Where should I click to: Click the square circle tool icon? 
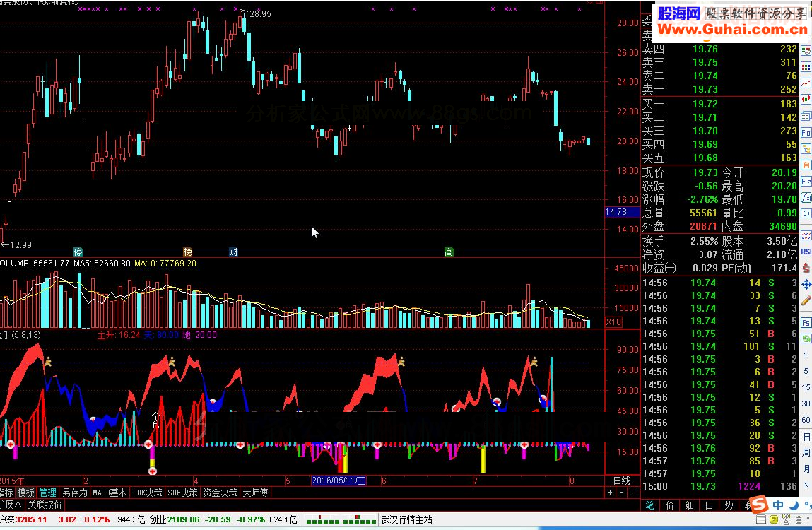pyautogui.click(x=806, y=213)
